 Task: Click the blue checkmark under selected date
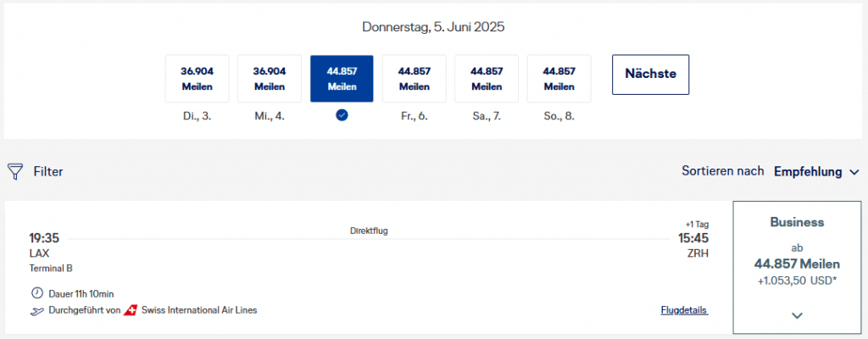[342, 115]
